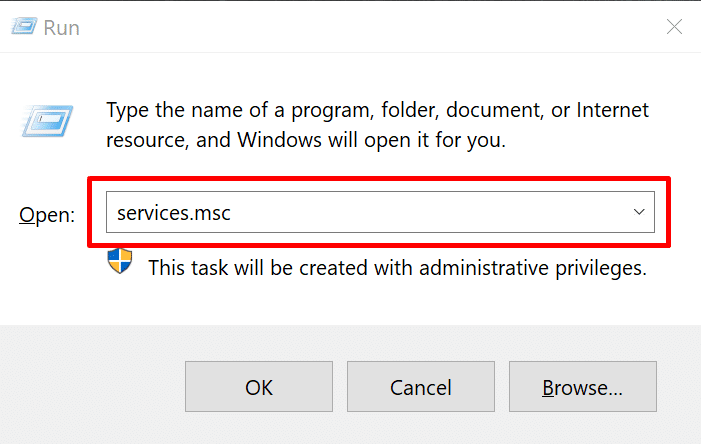701x444 pixels.
Task: Click the gray footer strip below the Cancel button
Action: pos(420,430)
